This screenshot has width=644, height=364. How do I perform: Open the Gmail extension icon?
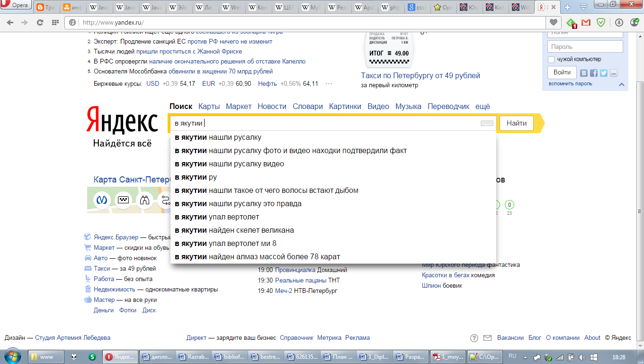pos(586,22)
